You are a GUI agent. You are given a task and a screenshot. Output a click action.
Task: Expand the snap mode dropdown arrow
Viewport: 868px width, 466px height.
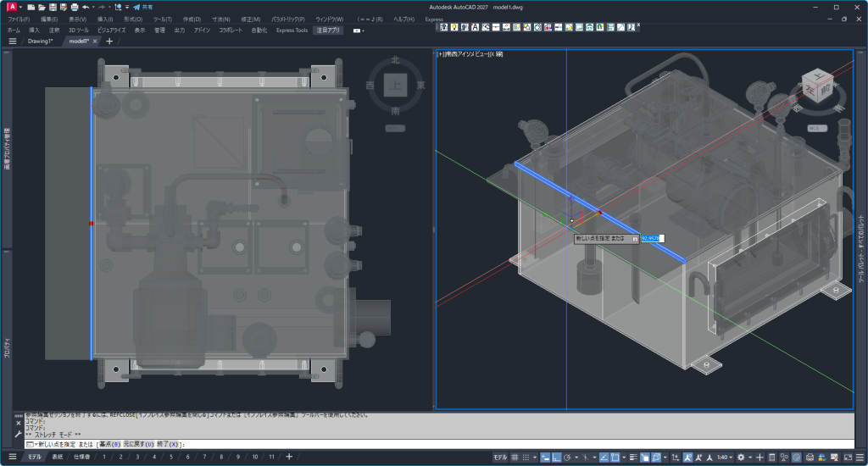click(x=536, y=457)
